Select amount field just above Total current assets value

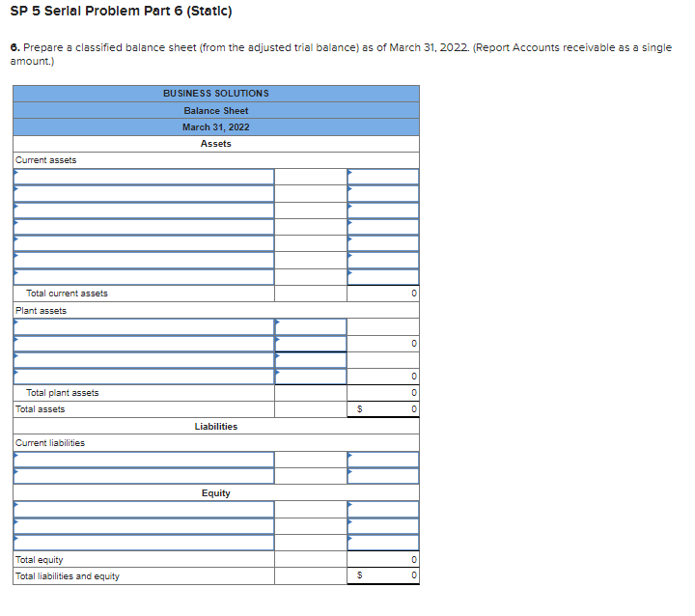(x=383, y=277)
